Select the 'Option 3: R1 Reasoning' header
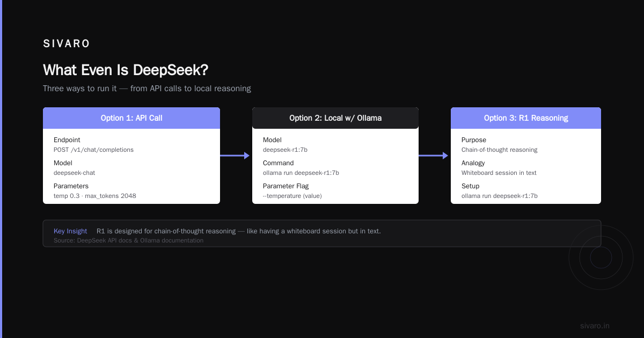The width and height of the screenshot is (644, 338). point(526,118)
